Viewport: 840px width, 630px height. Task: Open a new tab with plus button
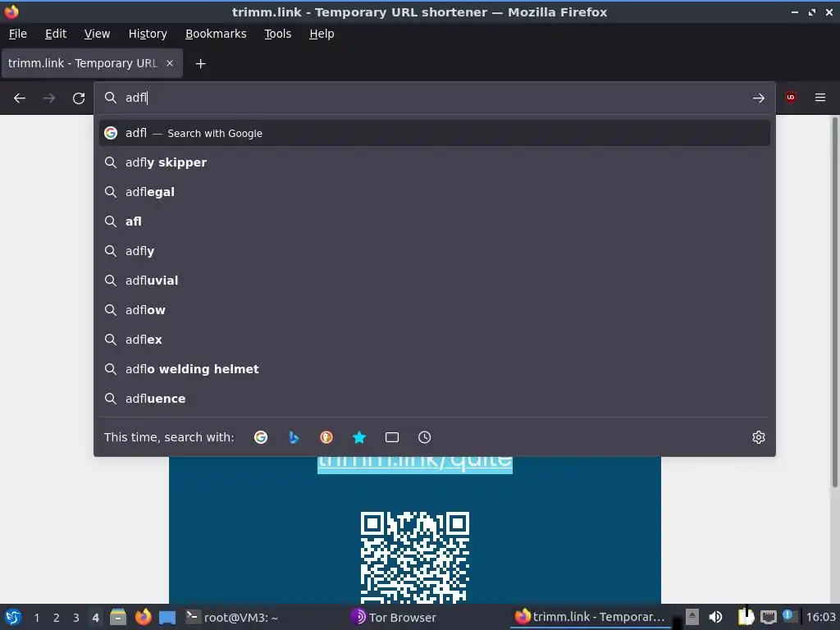200,64
